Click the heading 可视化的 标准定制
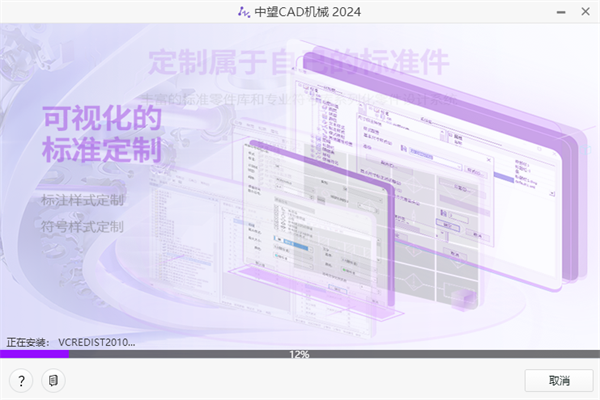The width and height of the screenshot is (600, 400). (x=101, y=134)
